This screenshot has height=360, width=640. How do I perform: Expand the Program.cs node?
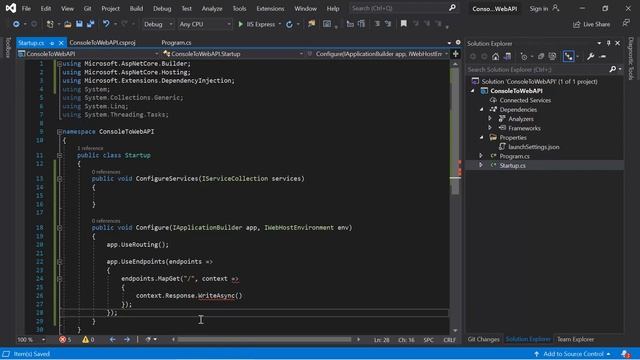coord(481,156)
